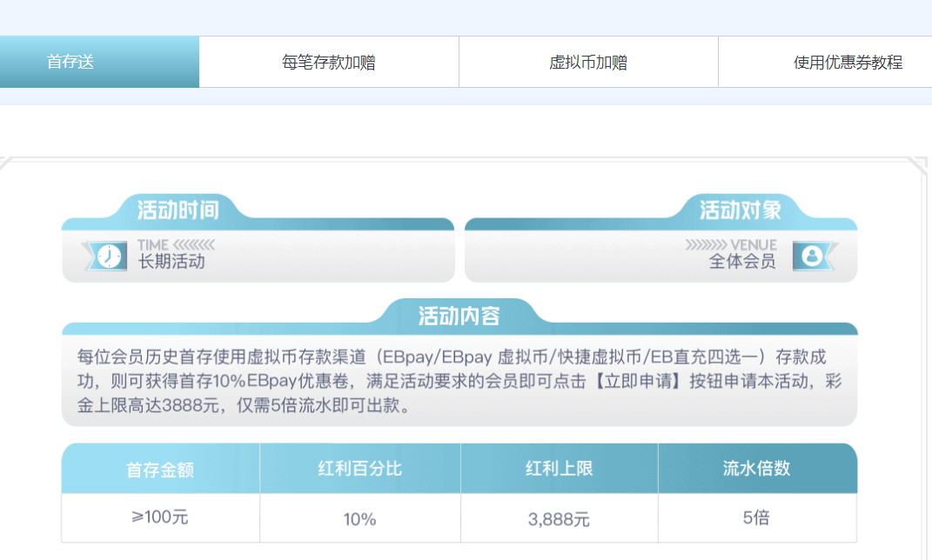Screen dimensions: 932x560
Task: Click the 红利百分比 column header
Action: (x=360, y=469)
